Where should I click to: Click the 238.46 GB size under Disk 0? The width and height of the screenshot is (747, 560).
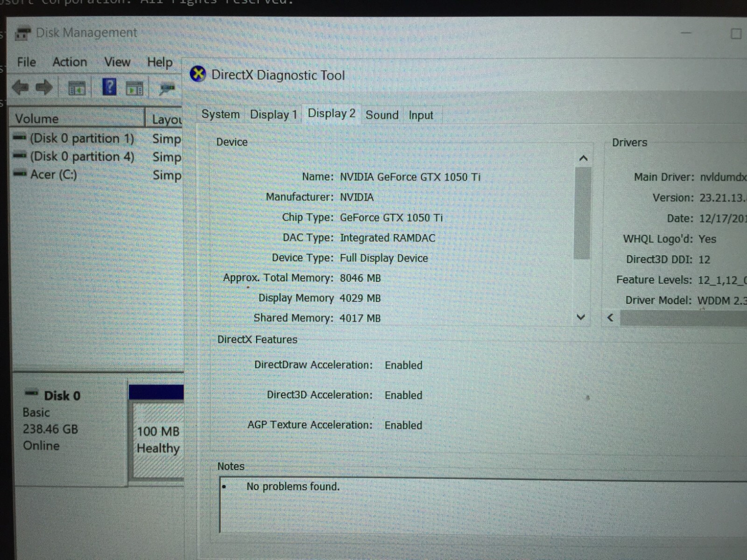[x=50, y=429]
